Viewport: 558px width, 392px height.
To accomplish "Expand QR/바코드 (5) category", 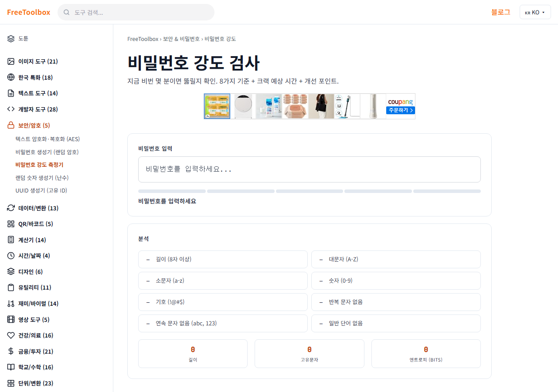I will pos(36,224).
